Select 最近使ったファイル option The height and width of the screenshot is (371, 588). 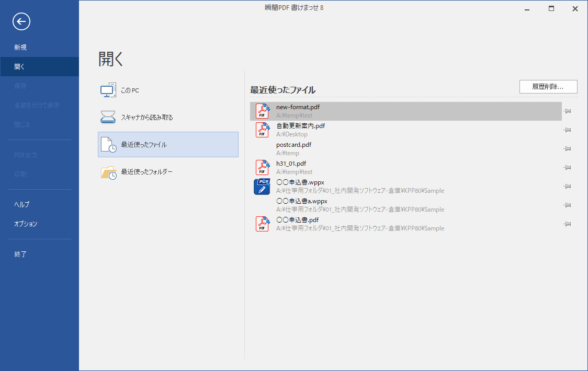[x=168, y=144]
